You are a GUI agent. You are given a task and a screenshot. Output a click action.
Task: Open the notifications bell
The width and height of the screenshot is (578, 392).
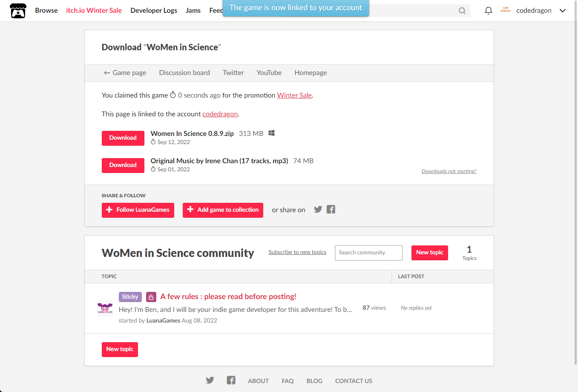pos(489,11)
